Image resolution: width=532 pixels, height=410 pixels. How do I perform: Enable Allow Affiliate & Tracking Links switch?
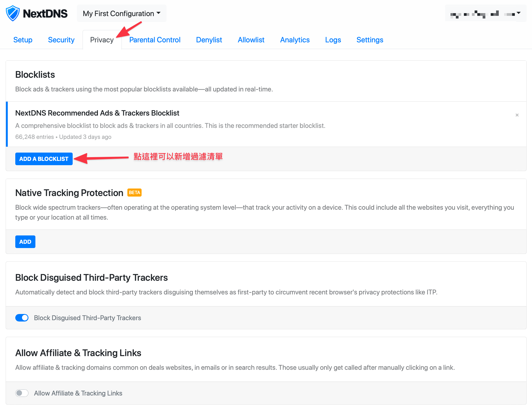[22, 393]
